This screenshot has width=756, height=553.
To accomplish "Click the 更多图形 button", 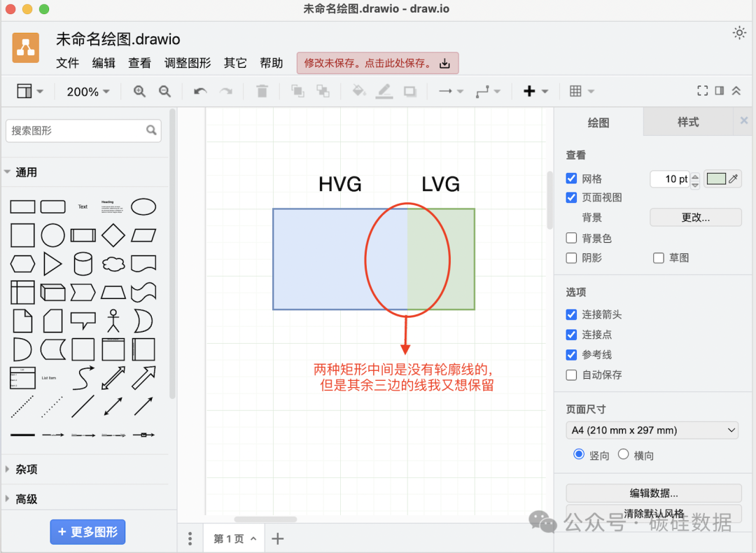I will pos(87,532).
